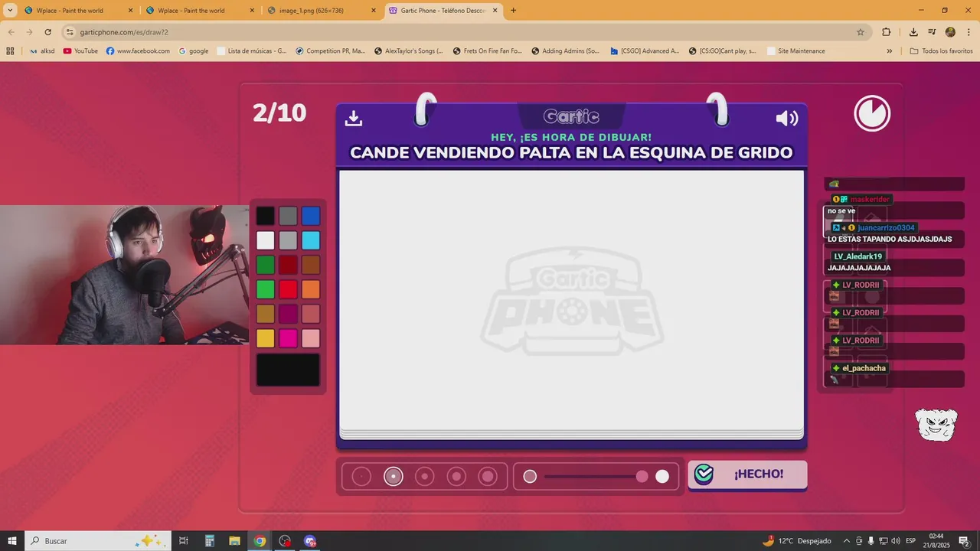Open Task View on taskbar

pyautogui.click(x=184, y=541)
